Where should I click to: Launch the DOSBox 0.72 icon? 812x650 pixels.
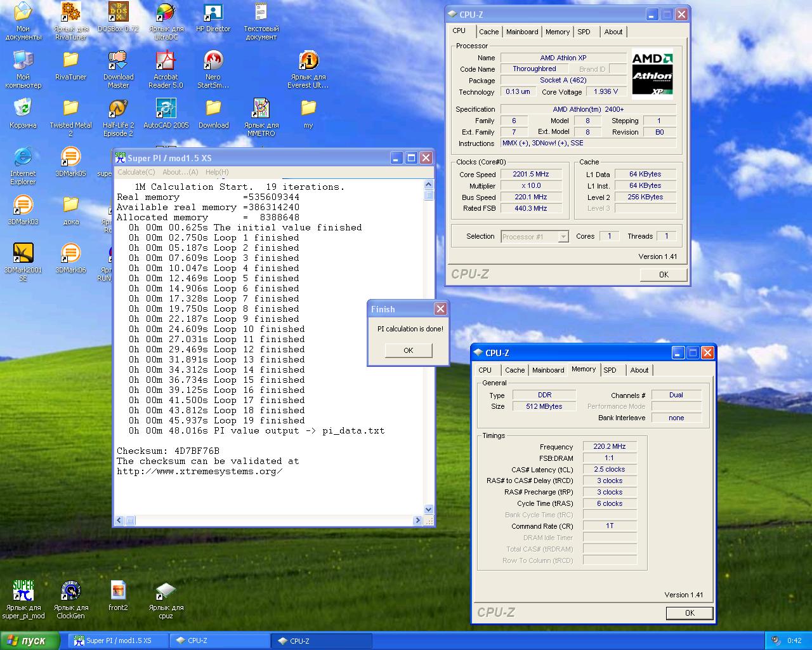118,12
